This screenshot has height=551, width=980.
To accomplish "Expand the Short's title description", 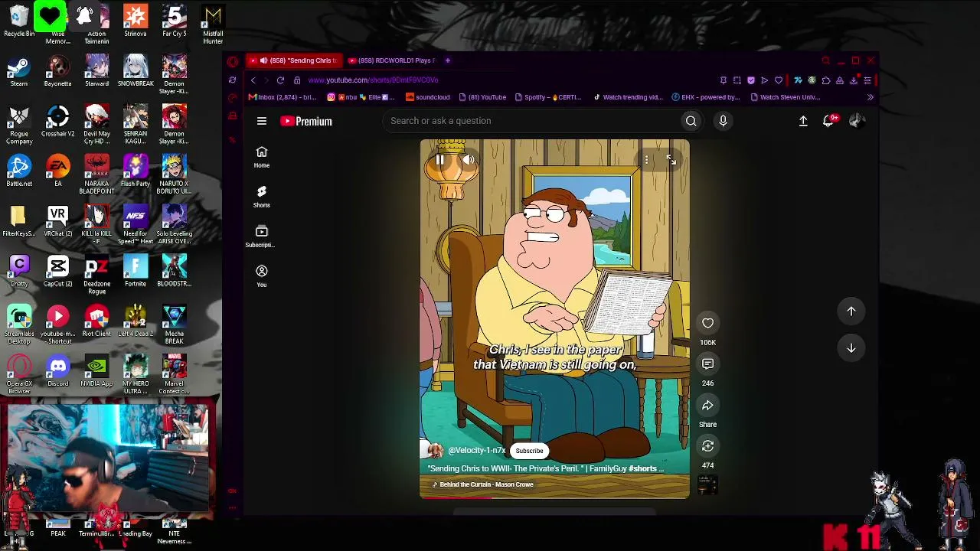I will coord(546,468).
